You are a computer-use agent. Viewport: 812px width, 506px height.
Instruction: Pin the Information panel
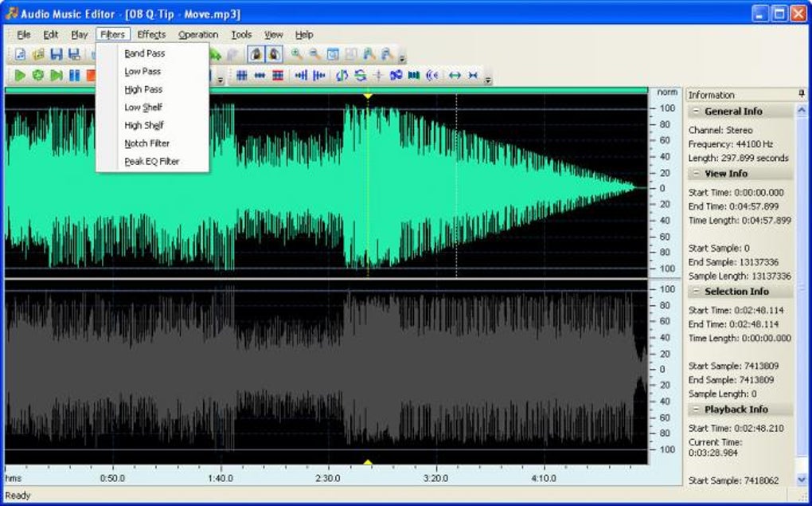[801, 94]
